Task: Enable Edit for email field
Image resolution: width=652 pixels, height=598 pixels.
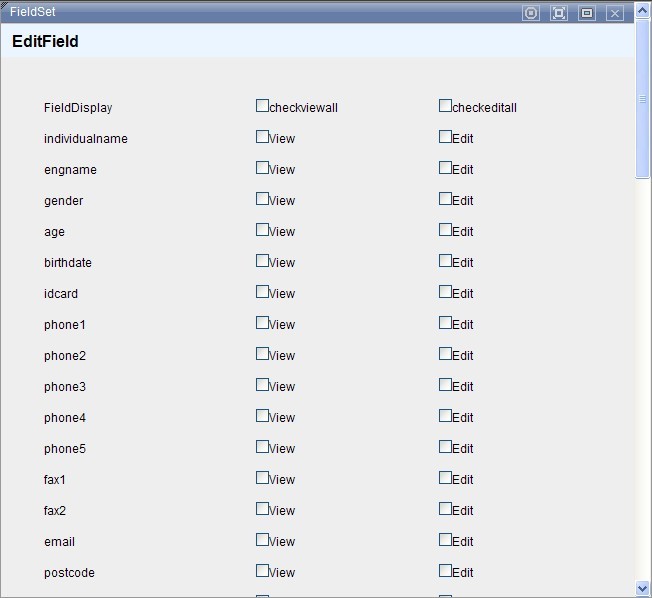Action: (x=445, y=540)
